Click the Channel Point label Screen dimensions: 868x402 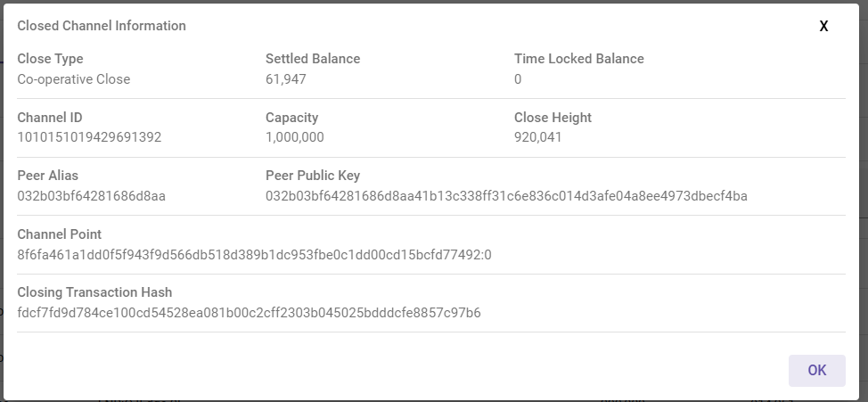click(x=60, y=234)
